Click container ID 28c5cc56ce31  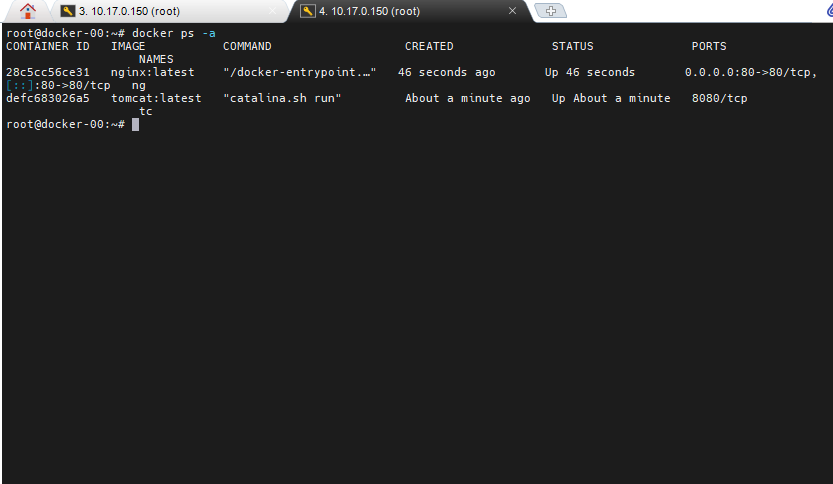[x=48, y=72]
